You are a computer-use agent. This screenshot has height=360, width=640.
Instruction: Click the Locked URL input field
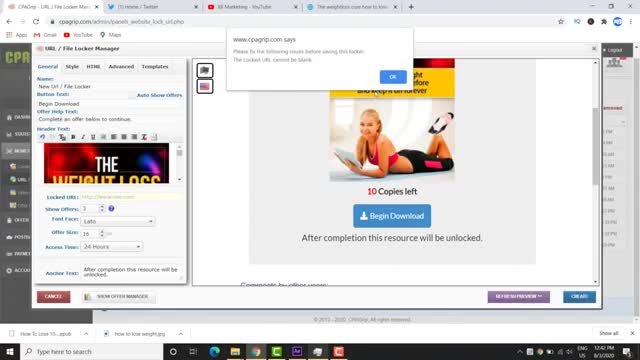click(x=131, y=197)
